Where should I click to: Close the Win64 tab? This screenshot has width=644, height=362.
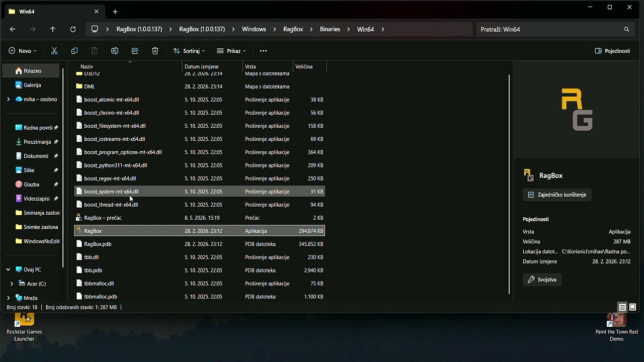click(x=97, y=12)
